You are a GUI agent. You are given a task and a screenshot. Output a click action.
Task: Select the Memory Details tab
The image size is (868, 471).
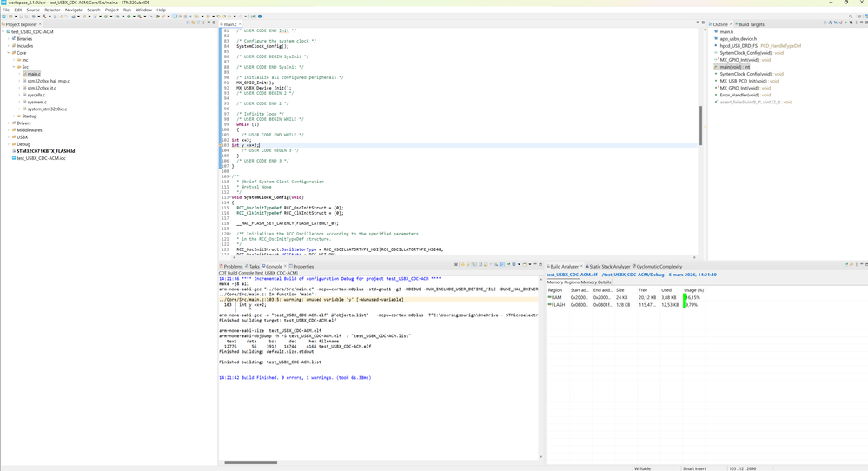596,282
